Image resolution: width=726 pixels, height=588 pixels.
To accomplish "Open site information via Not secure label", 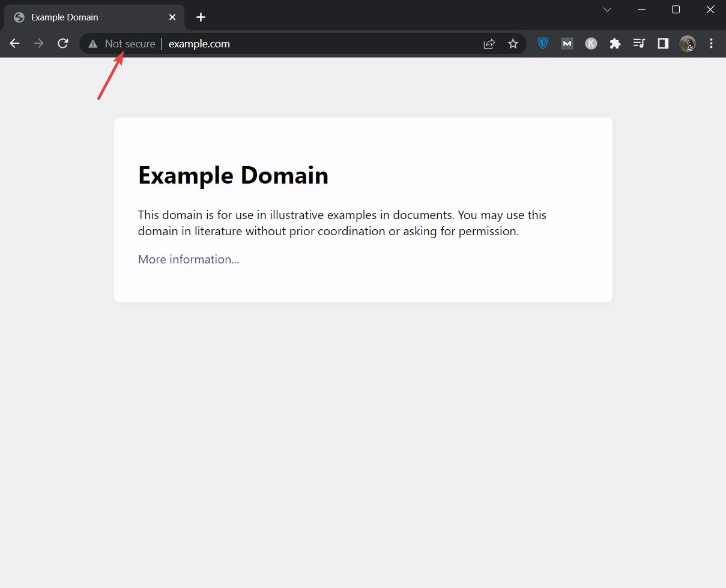I will [129, 43].
